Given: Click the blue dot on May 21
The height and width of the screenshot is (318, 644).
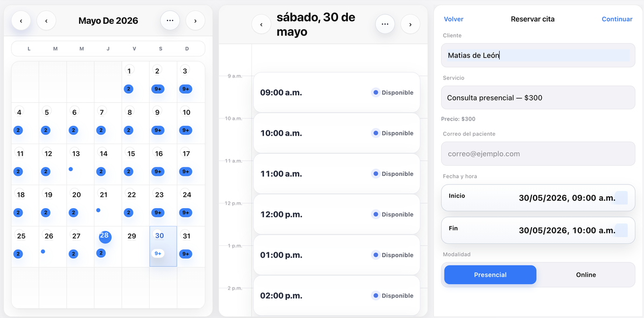Looking at the screenshot, I should pyautogui.click(x=98, y=210).
